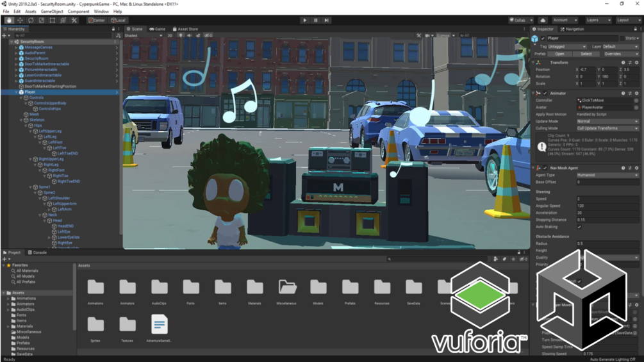The image size is (644, 362).
Task: Switch to the Game tab
Action: point(157,29)
